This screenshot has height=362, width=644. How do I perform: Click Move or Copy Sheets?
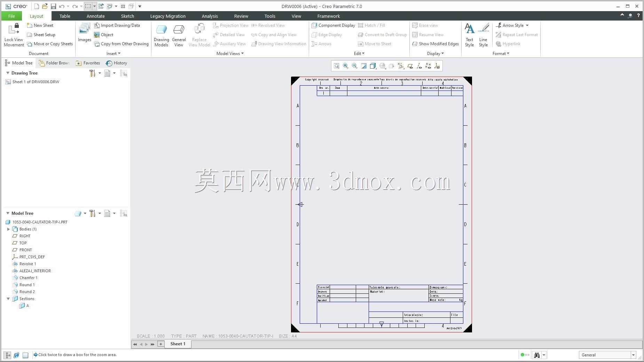[50, 44]
